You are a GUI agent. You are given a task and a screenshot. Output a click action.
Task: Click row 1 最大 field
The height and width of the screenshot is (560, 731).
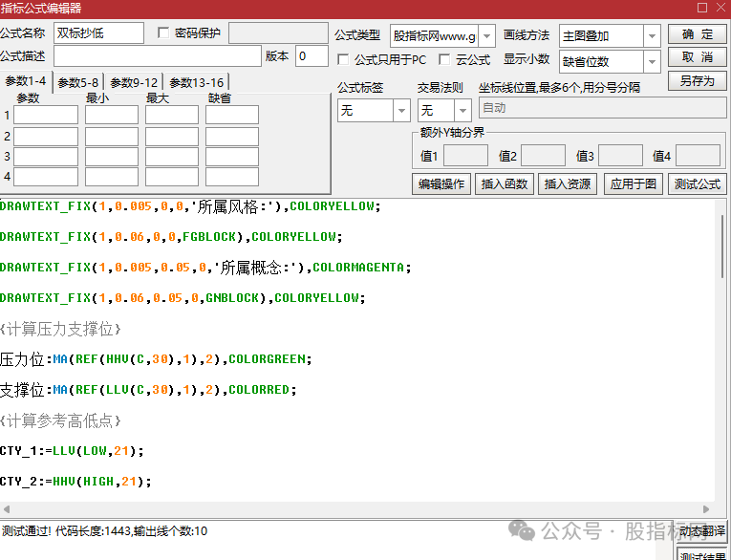[x=172, y=115]
